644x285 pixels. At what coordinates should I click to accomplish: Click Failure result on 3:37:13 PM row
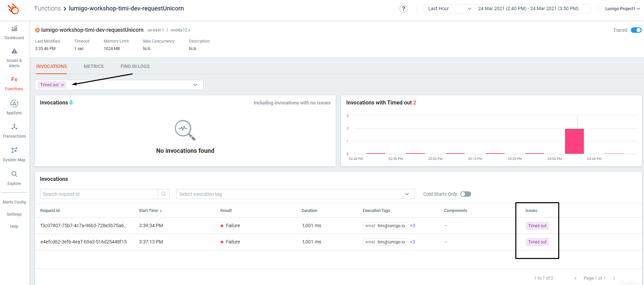tap(230, 242)
